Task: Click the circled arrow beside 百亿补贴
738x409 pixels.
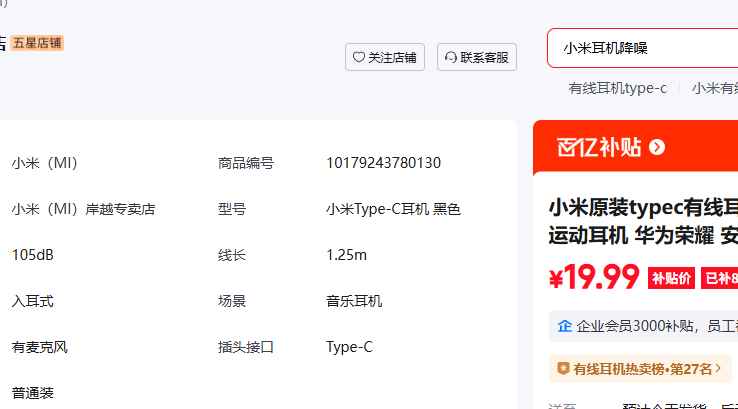Action: (657, 148)
